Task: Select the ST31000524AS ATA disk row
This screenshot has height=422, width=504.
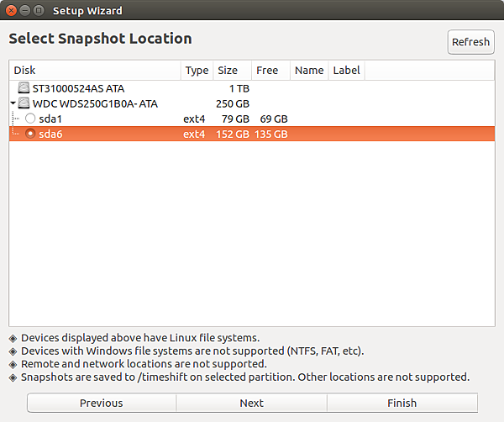Action: [252, 88]
